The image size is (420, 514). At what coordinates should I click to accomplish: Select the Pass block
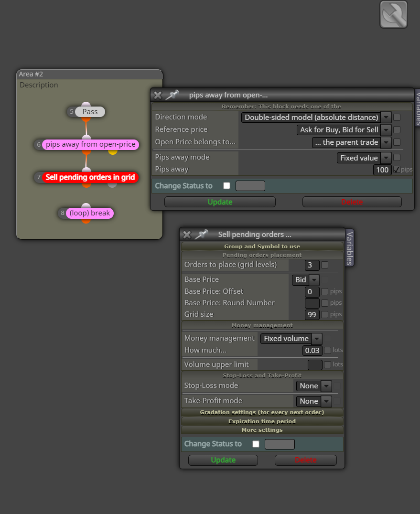point(90,112)
